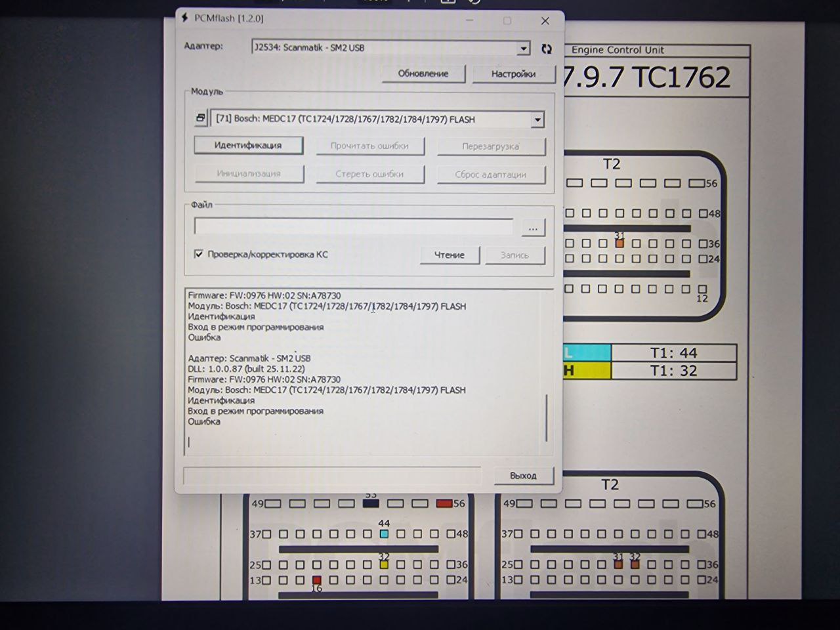Open Настройки settings

(x=513, y=74)
